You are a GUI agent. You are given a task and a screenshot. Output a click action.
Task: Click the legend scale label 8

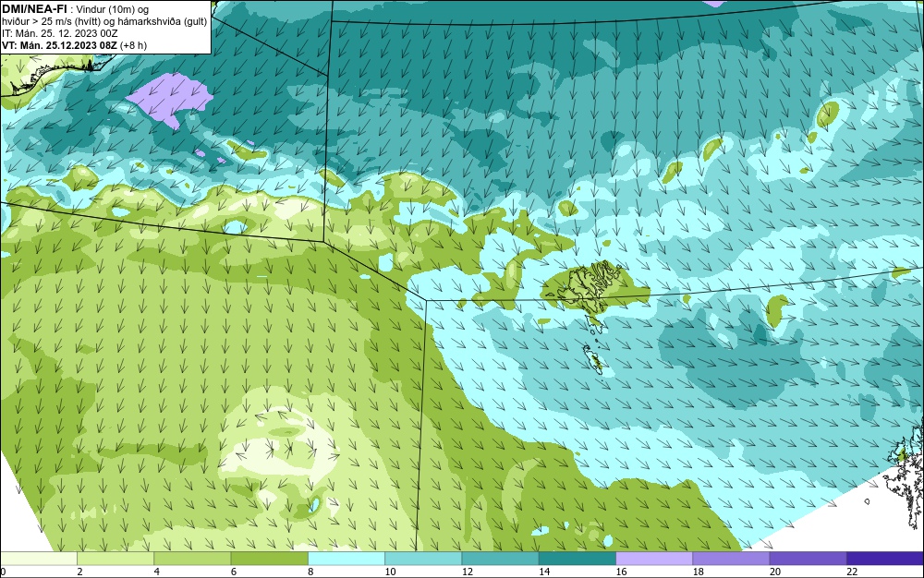click(x=310, y=572)
